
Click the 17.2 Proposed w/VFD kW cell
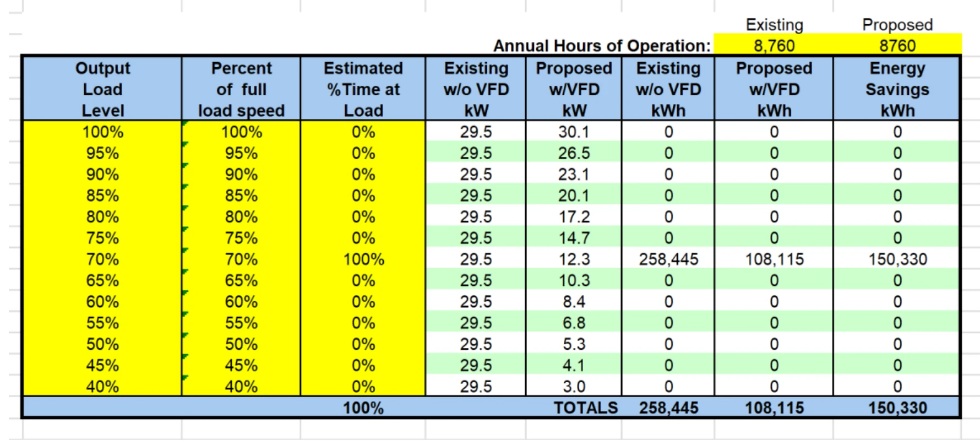pyautogui.click(x=574, y=217)
